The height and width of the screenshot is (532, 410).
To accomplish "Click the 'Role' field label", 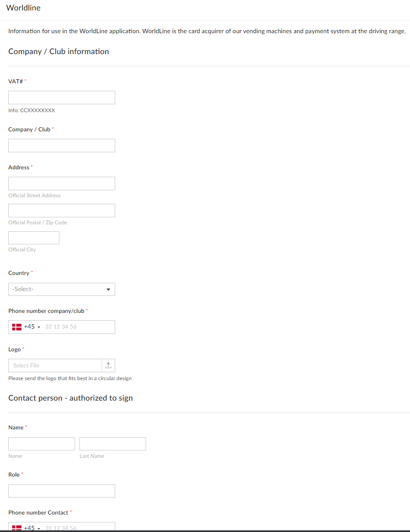I will click(14, 474).
